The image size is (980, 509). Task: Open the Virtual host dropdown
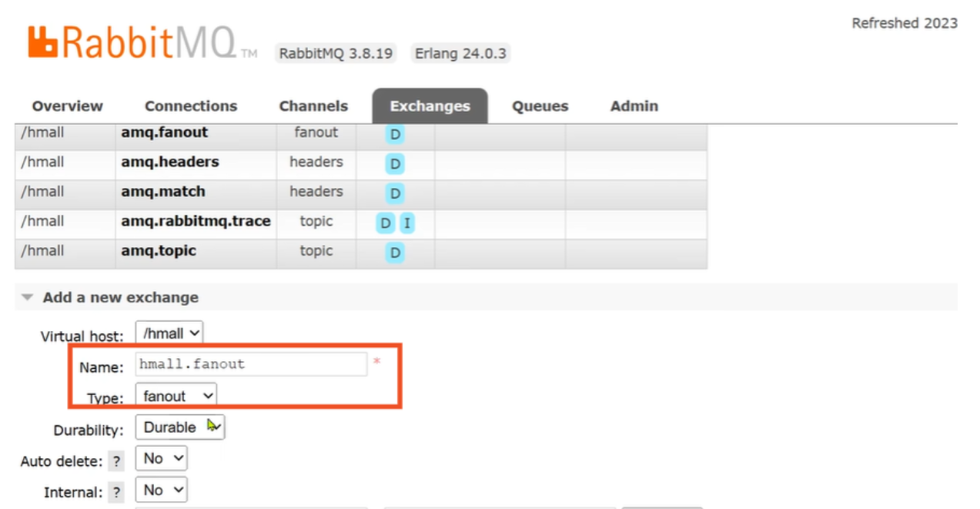tap(169, 333)
